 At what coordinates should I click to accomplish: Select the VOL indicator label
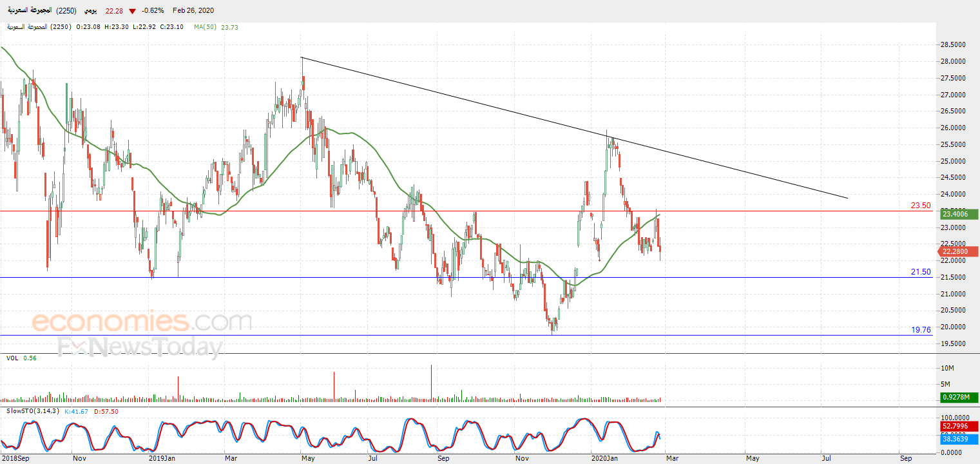click(x=12, y=358)
